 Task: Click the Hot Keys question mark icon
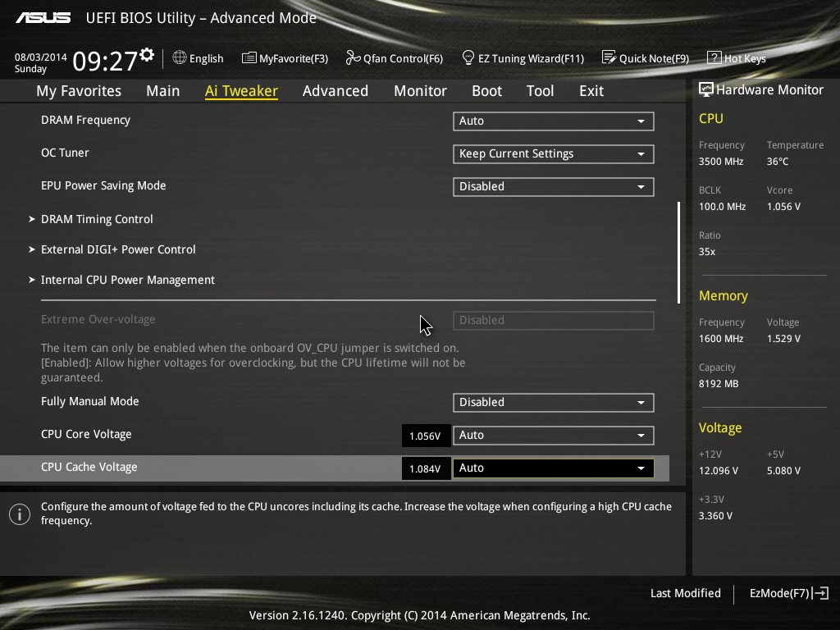pyautogui.click(x=714, y=57)
